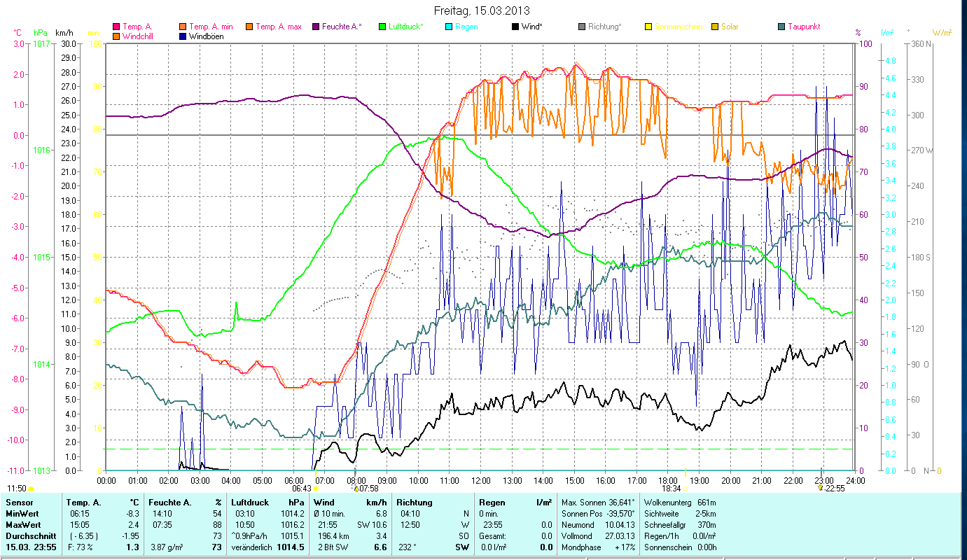This screenshot has width=967, height=560.
Task: Click the 'Windböen' legend label
Action: [x=207, y=36]
